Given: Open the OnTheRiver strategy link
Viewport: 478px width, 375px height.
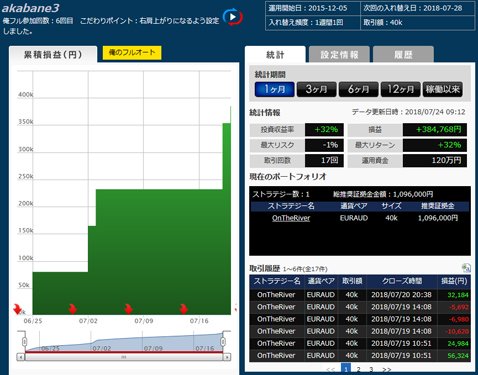Looking at the screenshot, I should (291, 218).
